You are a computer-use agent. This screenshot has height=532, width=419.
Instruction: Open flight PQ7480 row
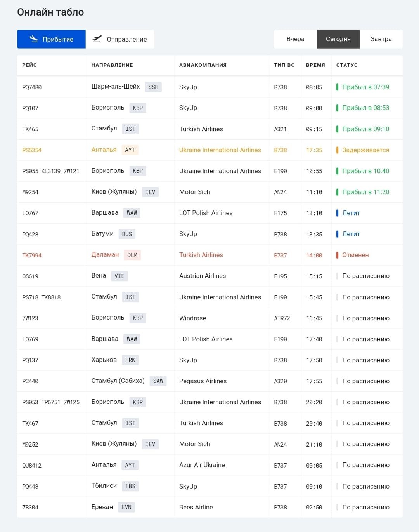(210, 87)
